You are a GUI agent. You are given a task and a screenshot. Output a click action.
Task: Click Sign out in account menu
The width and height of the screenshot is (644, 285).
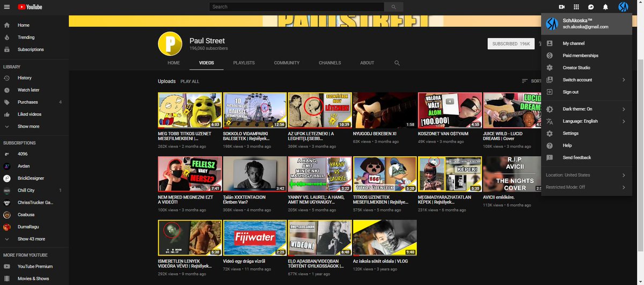click(x=587, y=92)
